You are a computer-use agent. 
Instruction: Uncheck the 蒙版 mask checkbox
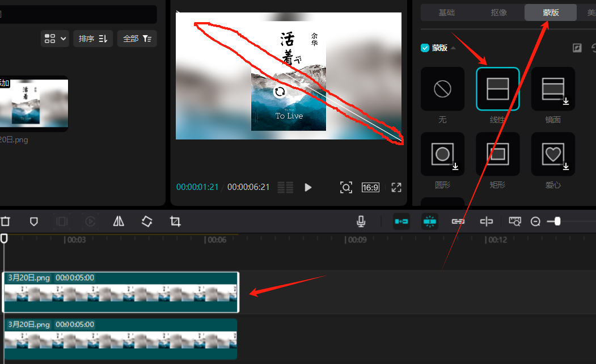[425, 48]
